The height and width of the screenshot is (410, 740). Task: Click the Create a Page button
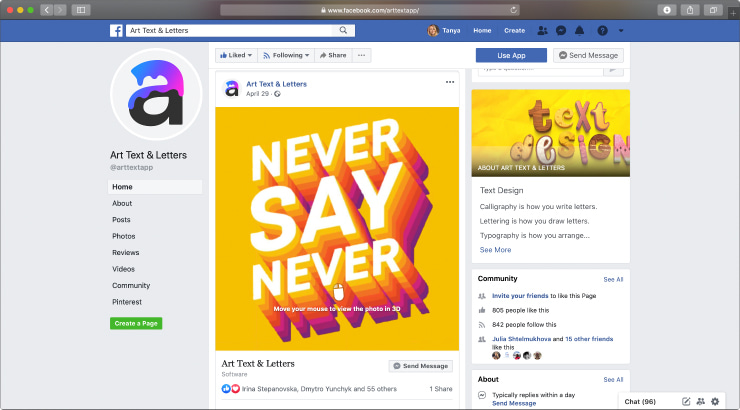click(136, 323)
